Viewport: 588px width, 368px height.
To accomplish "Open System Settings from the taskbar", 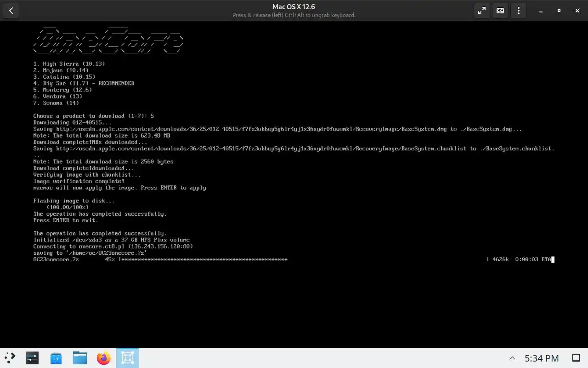I will (32, 358).
